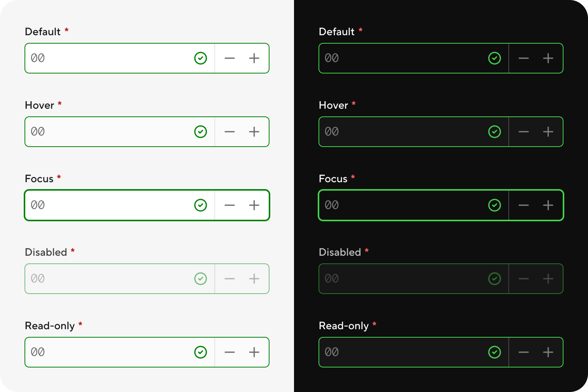Click the dark theme Read-only input box

pos(414,352)
